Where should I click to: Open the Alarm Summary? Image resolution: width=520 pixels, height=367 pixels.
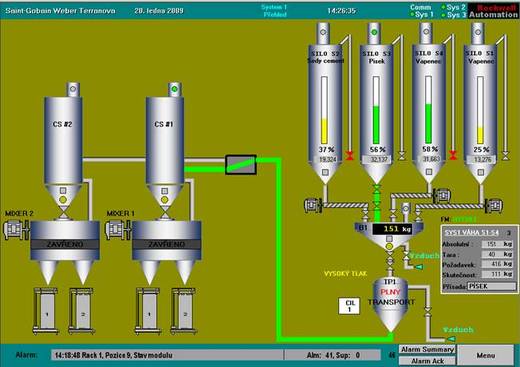[427, 350]
